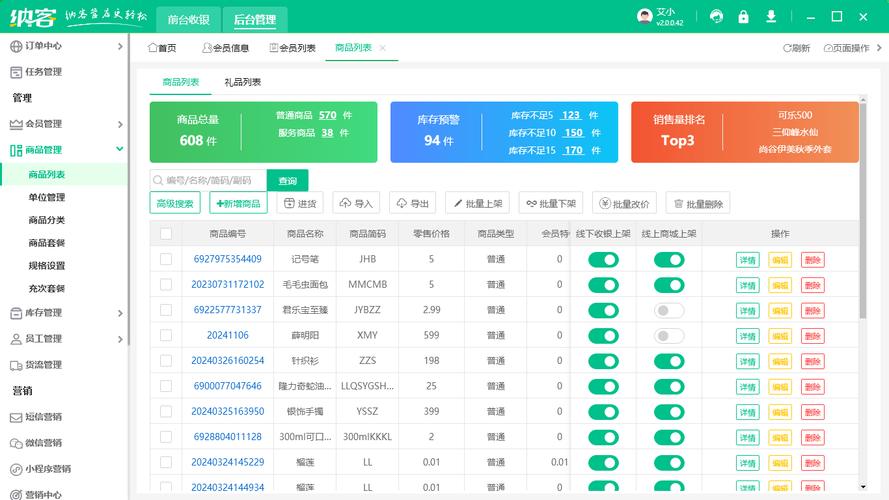889x500 pixels.
Task: Open 货流管理 sidebar item
Action: [64, 365]
